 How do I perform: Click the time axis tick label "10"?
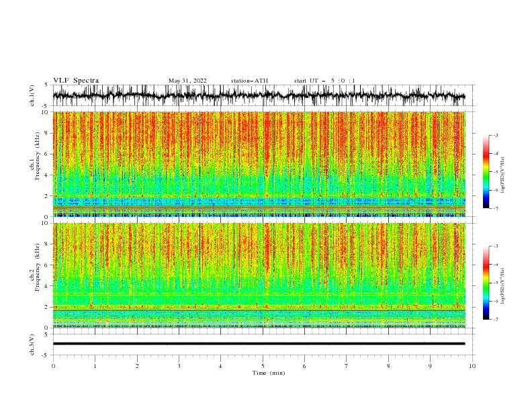pos(472,366)
